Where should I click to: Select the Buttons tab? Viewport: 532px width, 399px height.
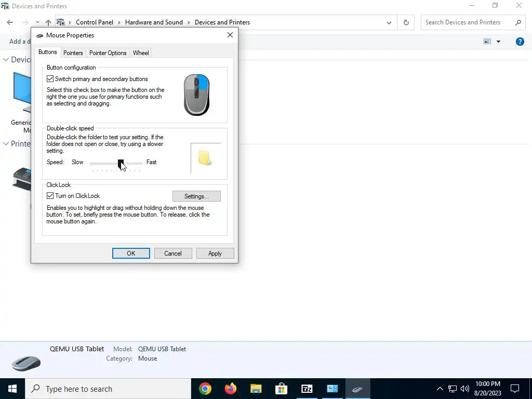pyautogui.click(x=47, y=52)
